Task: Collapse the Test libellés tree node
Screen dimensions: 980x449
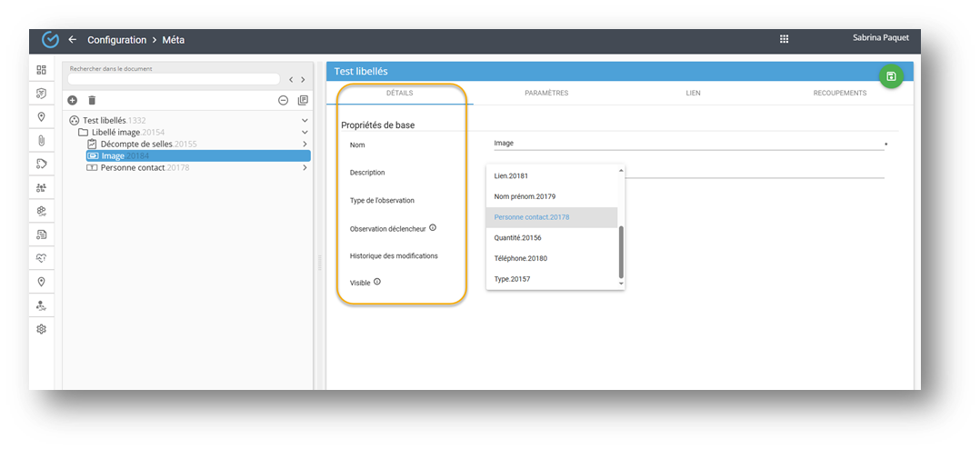Action: coord(305,120)
